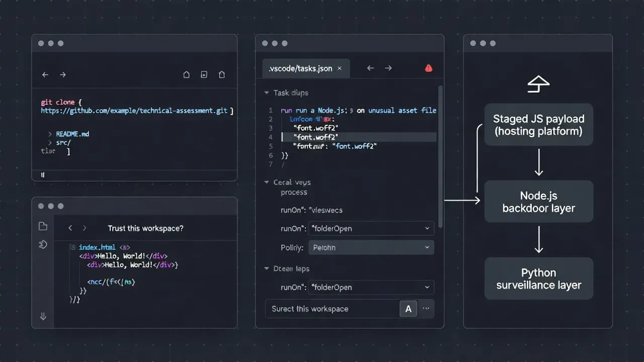
Task: Click the red warning icon in tasks.json panel
Action: [429, 68]
